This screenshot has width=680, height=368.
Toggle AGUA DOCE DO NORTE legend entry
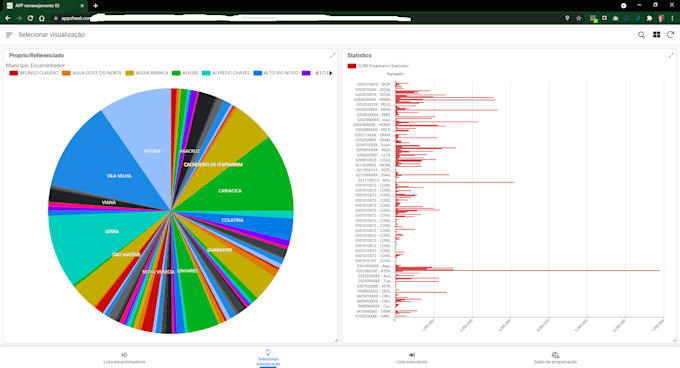[x=92, y=73]
